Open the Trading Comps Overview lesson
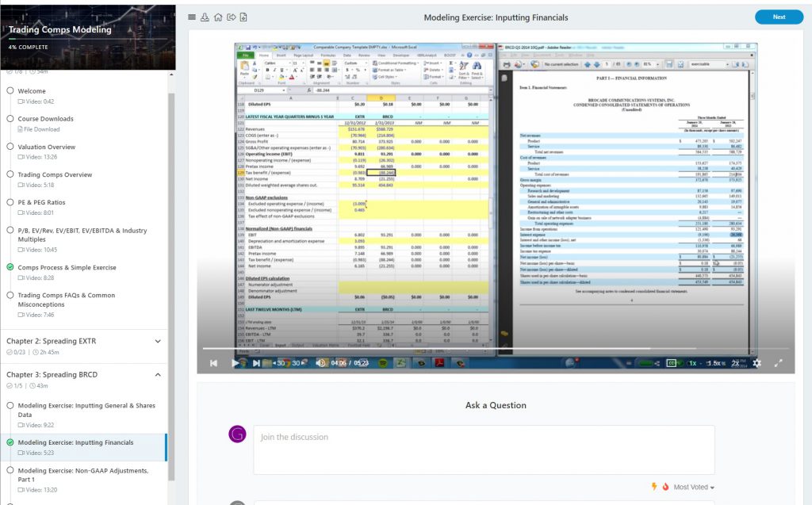Screen dimensions: 812x505 [x=55, y=174]
